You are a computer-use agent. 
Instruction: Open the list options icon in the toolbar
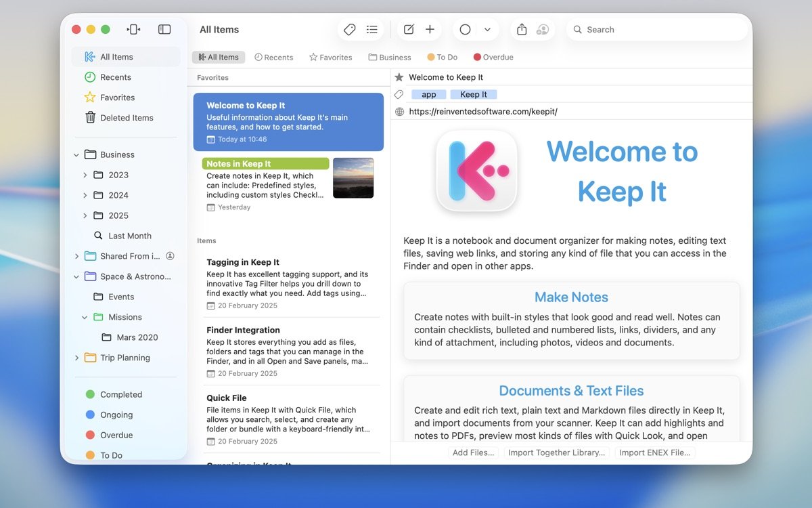point(371,29)
